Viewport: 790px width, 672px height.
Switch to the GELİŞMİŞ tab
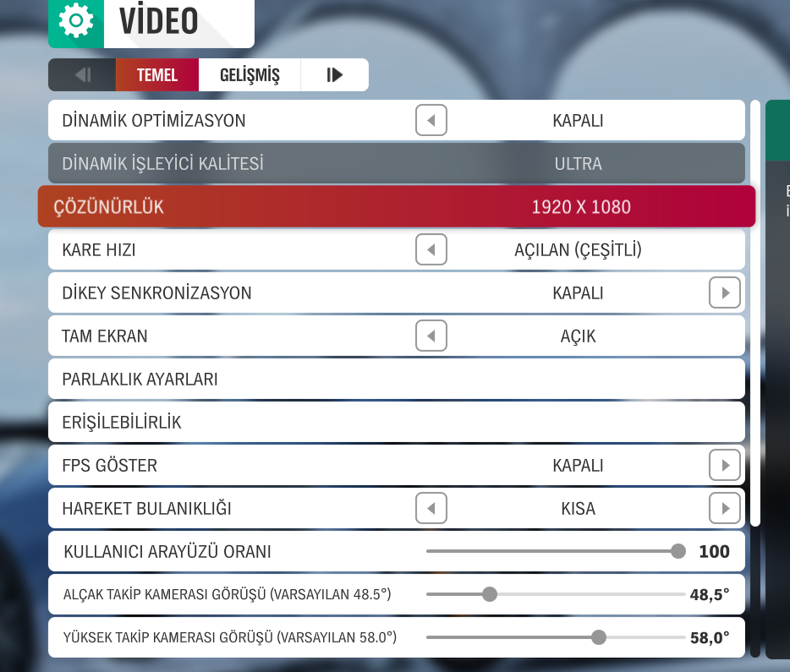click(x=250, y=75)
